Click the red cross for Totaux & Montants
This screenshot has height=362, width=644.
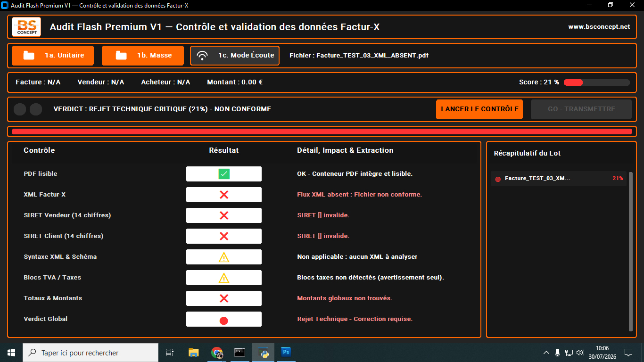coord(224,298)
